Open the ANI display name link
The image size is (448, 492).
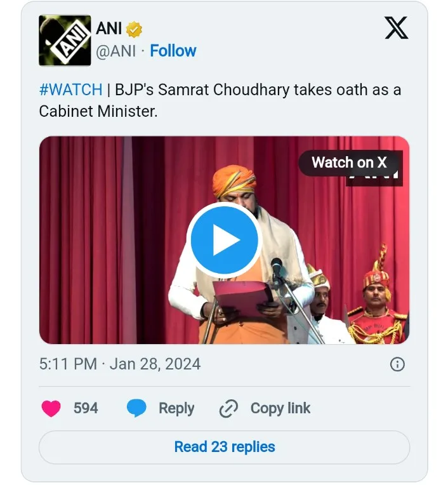[x=109, y=29]
